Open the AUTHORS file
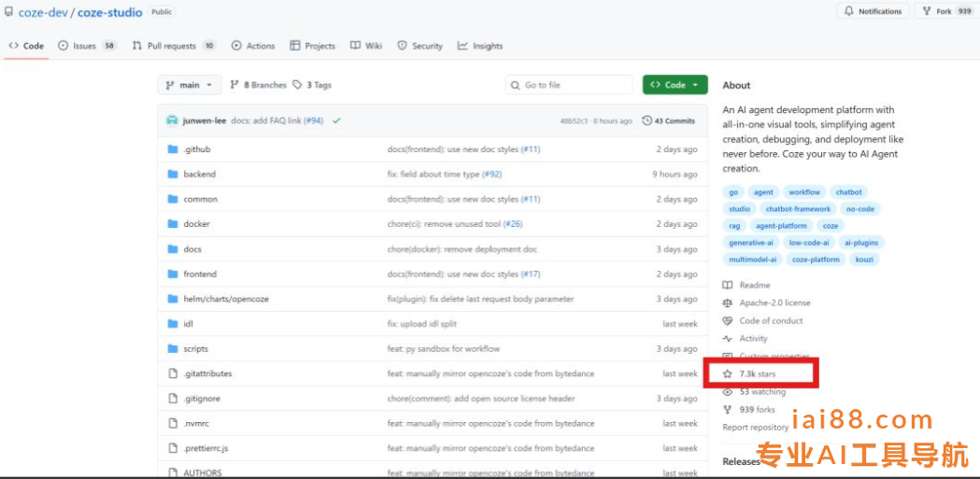The image size is (980, 479). (x=203, y=472)
